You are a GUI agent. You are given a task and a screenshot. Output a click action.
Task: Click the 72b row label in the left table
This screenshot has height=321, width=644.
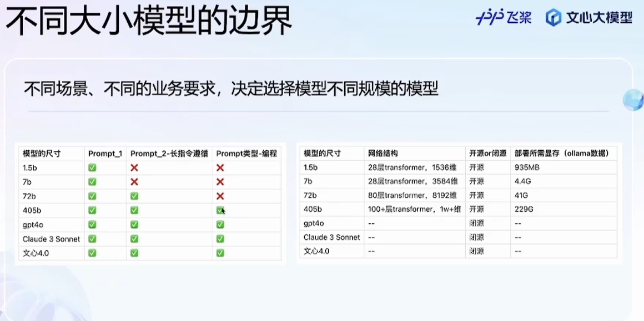point(29,196)
